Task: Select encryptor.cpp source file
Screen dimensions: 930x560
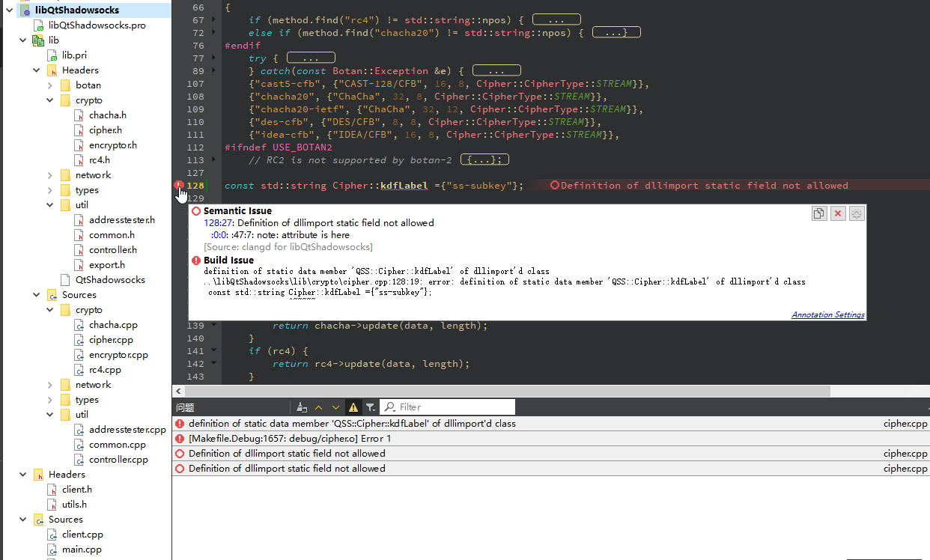Action: click(x=118, y=355)
